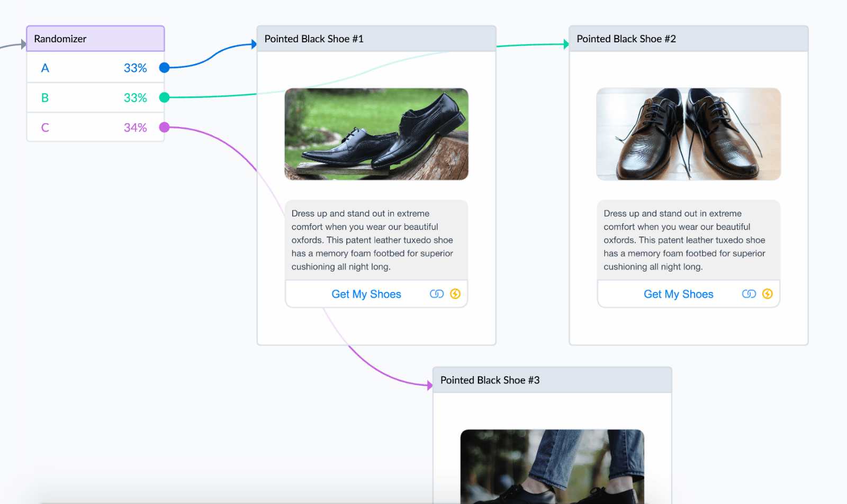Select the blue connector dot for variant A
The width and height of the screenshot is (847, 504).
point(165,68)
